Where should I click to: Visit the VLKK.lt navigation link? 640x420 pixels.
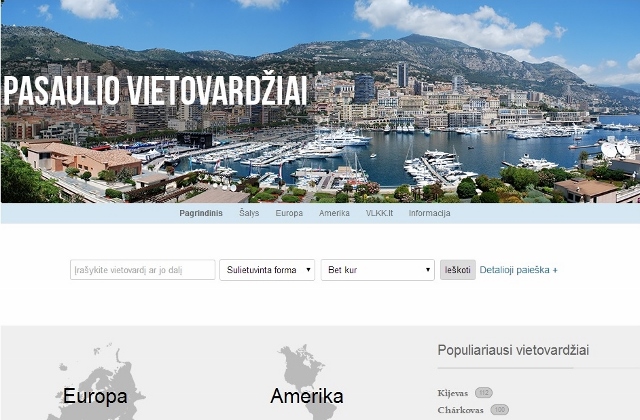coord(379,213)
